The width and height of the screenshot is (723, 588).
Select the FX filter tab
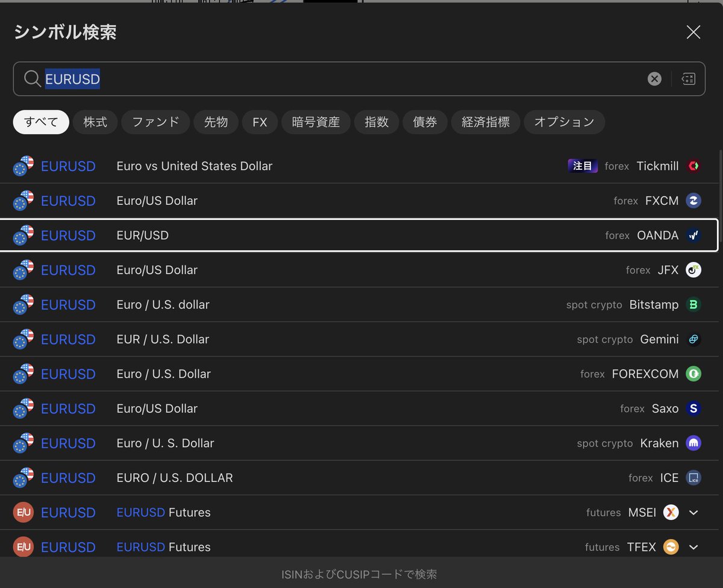tap(260, 122)
